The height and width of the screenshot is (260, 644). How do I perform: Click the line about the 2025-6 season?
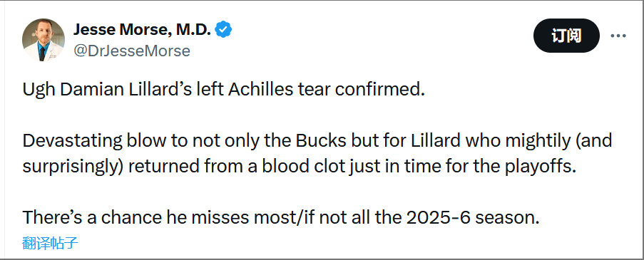coord(280,217)
